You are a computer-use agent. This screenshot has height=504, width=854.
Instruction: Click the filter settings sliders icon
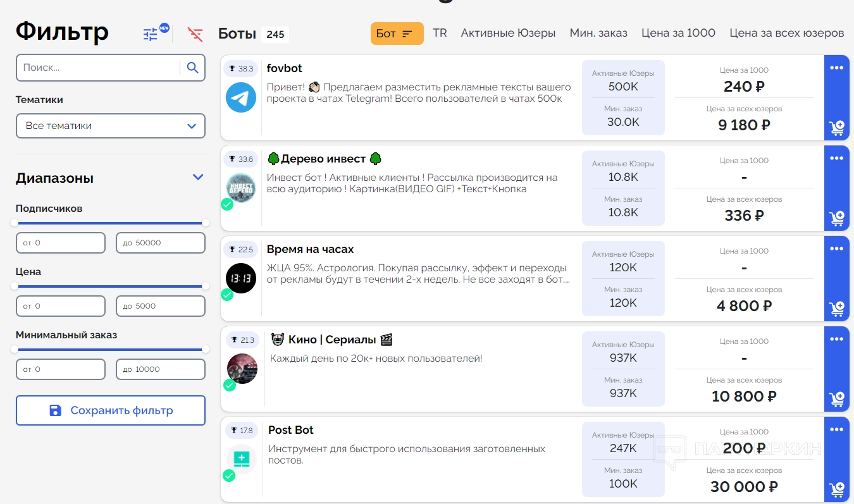[151, 34]
